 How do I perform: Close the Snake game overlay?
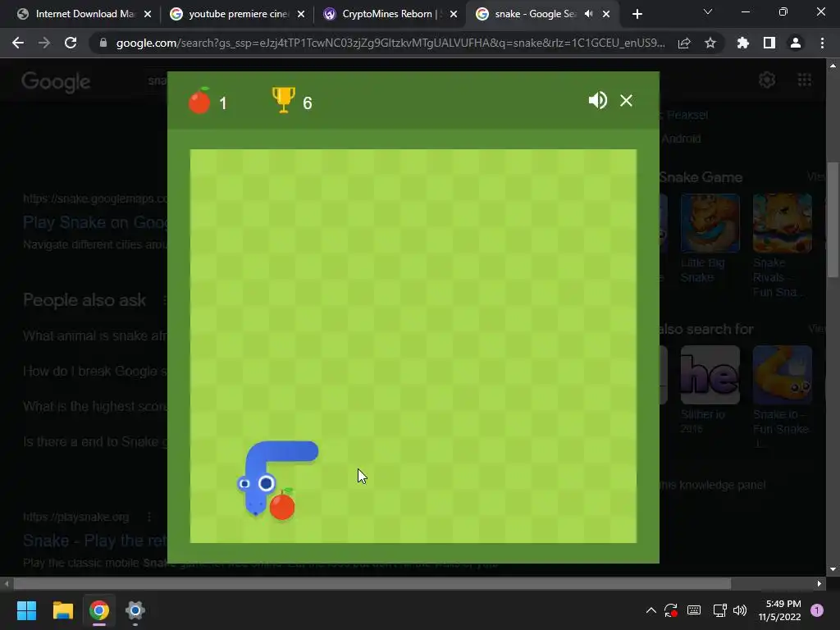point(626,101)
